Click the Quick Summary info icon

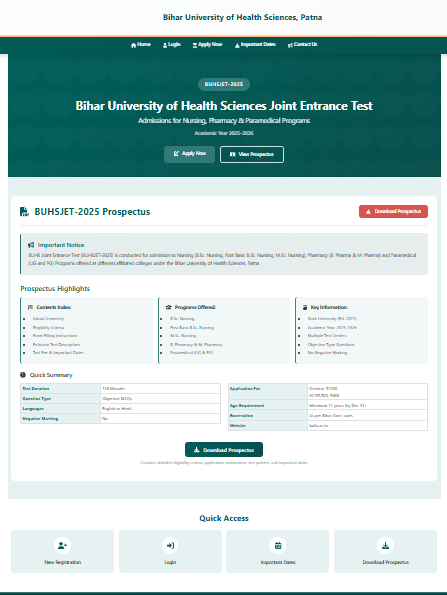click(x=23, y=375)
